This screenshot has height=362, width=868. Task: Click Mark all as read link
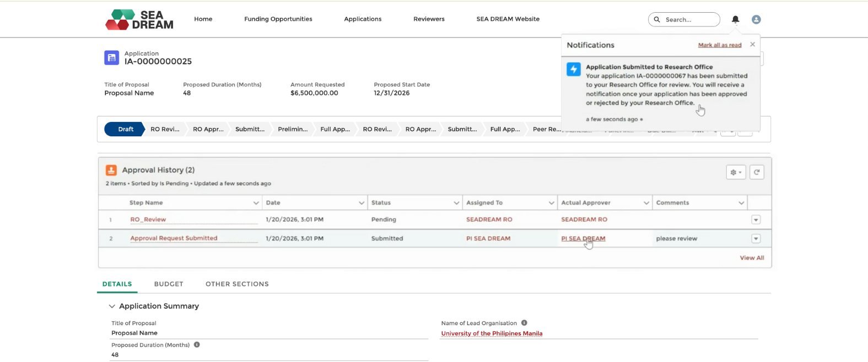click(x=719, y=45)
